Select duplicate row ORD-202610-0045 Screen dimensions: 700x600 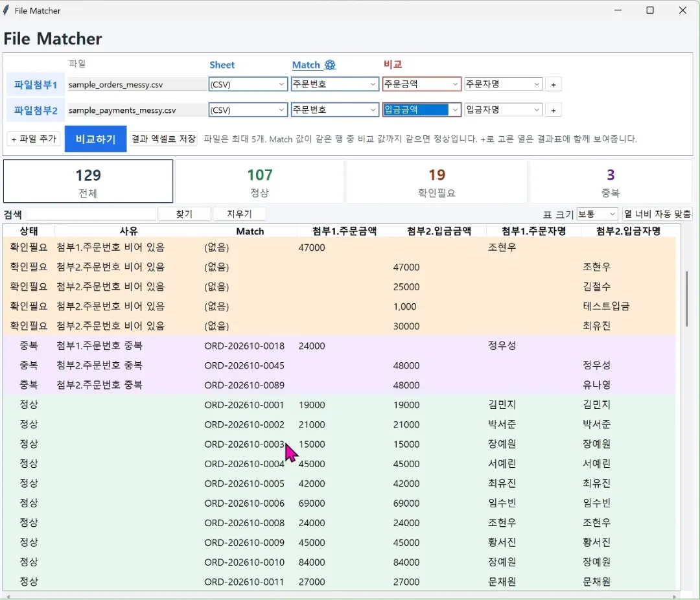(x=339, y=365)
